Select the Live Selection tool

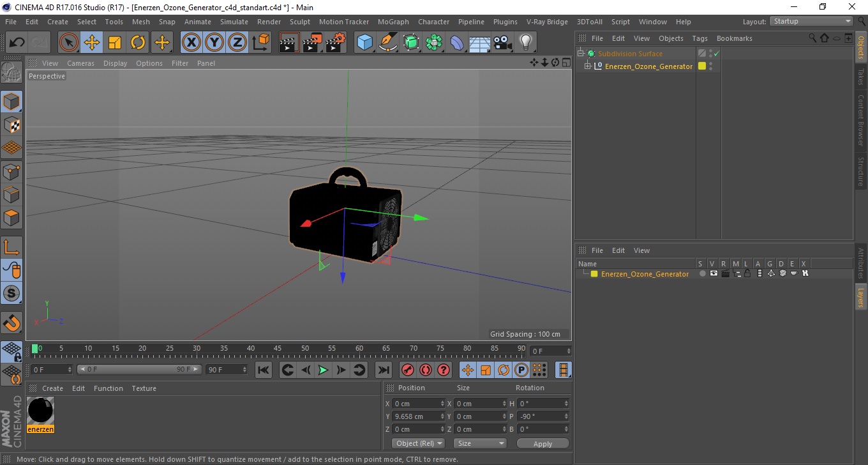coord(69,43)
